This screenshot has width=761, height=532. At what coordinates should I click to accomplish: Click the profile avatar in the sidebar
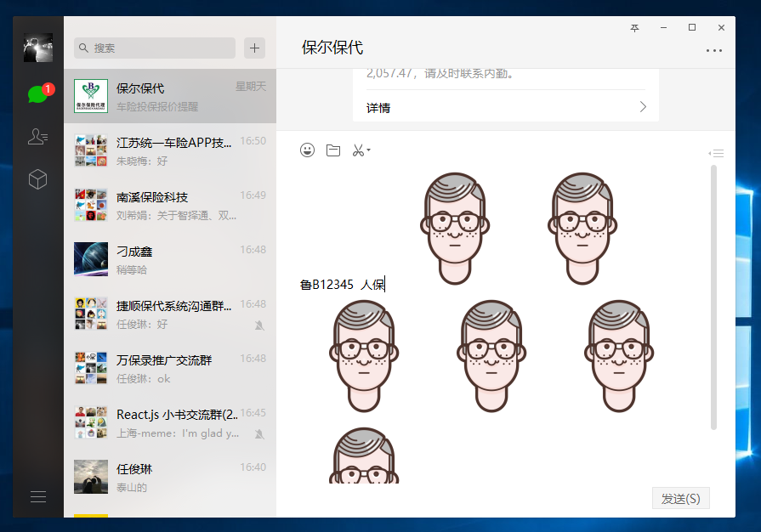click(x=38, y=48)
